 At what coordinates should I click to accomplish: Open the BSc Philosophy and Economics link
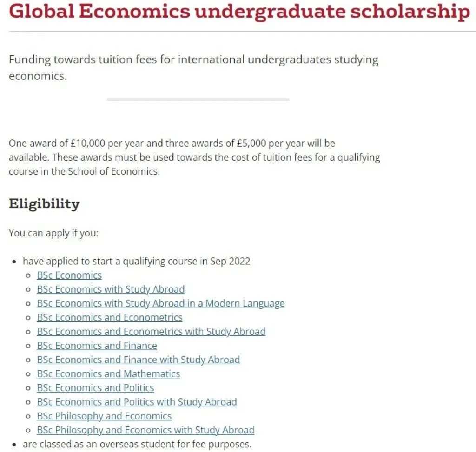tap(104, 416)
